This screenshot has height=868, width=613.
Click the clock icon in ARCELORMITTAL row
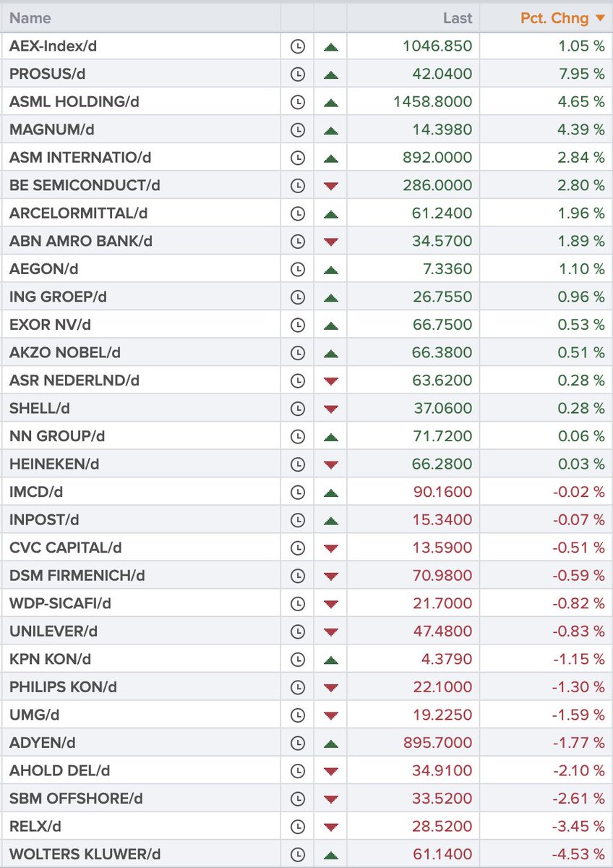[297, 213]
